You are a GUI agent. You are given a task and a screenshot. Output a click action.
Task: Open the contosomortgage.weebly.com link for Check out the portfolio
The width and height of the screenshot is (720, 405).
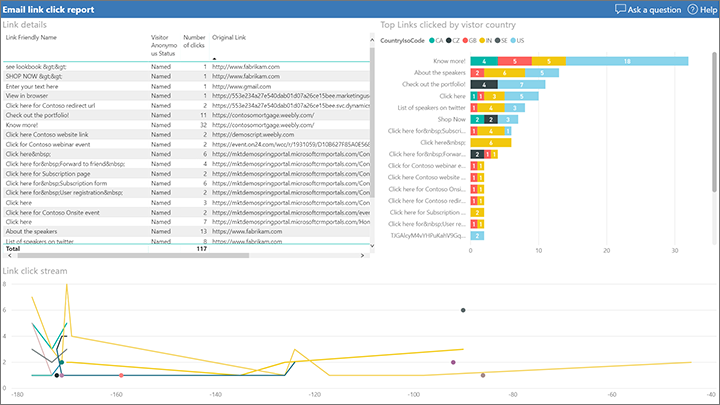(263, 115)
